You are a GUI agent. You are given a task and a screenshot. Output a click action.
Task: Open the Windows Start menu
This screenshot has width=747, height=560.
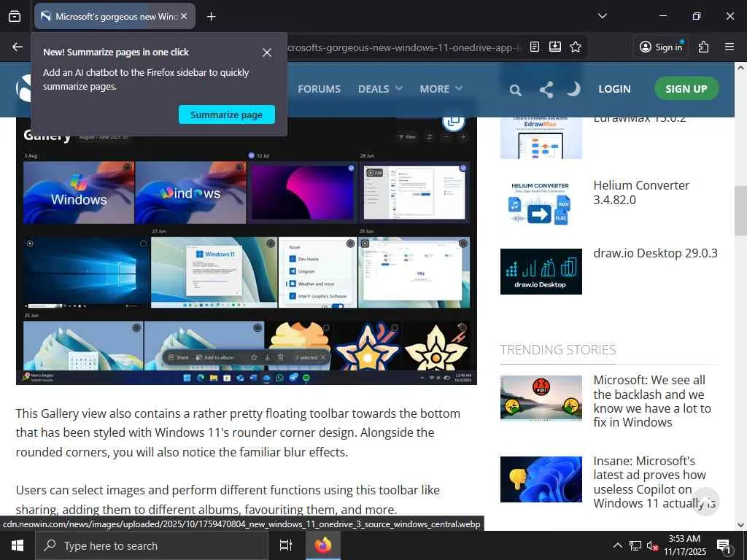(x=18, y=545)
